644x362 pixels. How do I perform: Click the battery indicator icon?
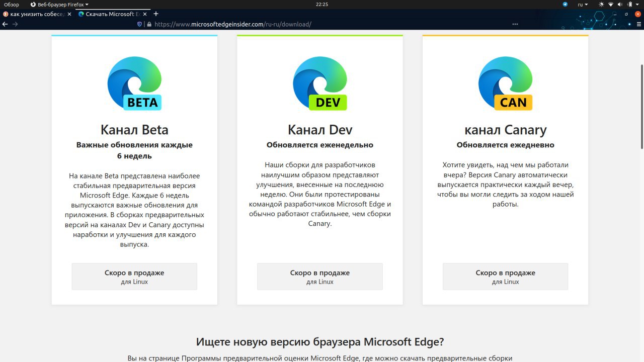point(629,4)
